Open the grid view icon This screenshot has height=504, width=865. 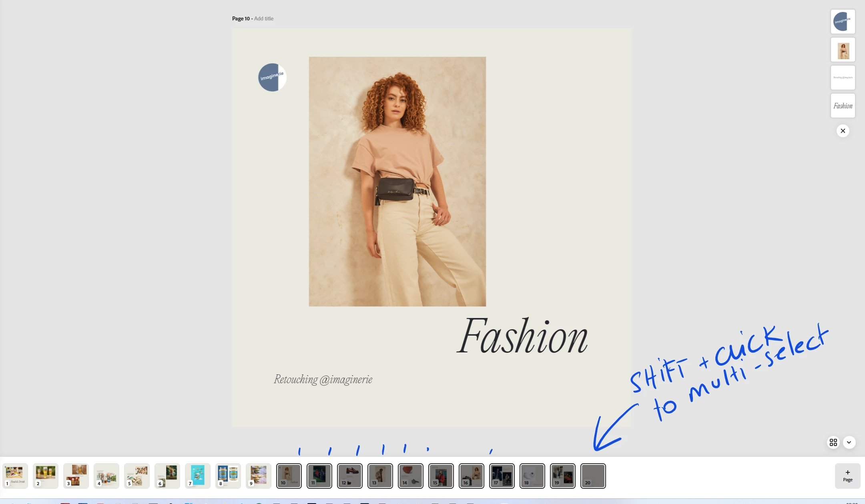[x=833, y=442]
